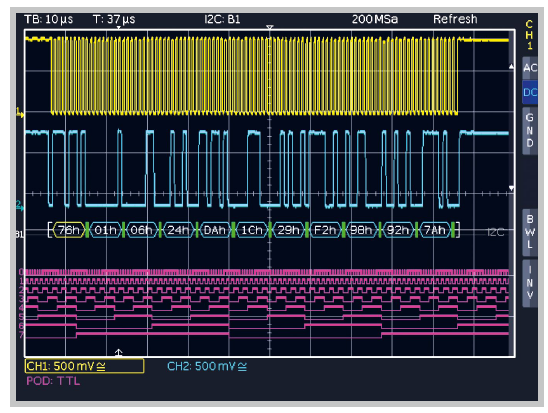Click the T: 37 µs trigger time readout
The width and height of the screenshot is (548, 413).
pyautogui.click(x=114, y=19)
